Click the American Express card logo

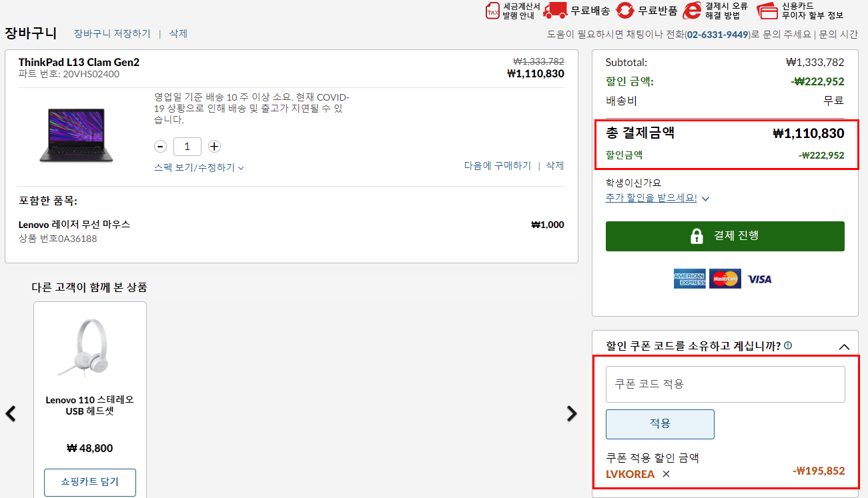[x=689, y=279]
